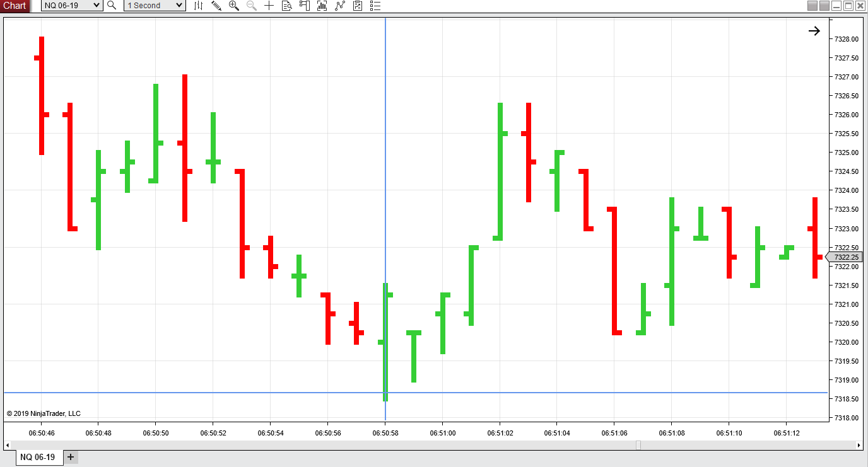Expand the NQ 06-19 instrument selector
The image size is (868, 467).
72,6
